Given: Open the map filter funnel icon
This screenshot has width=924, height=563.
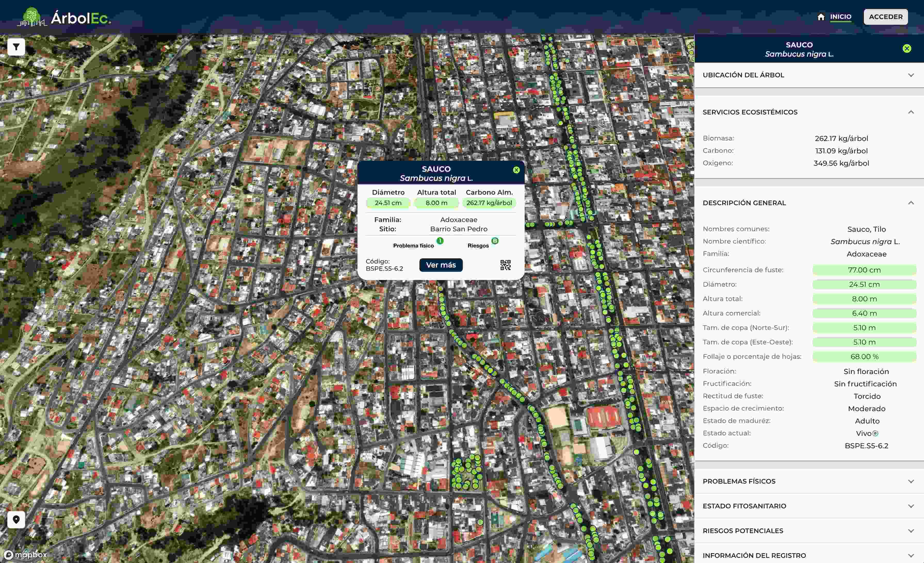Looking at the screenshot, I should point(16,47).
